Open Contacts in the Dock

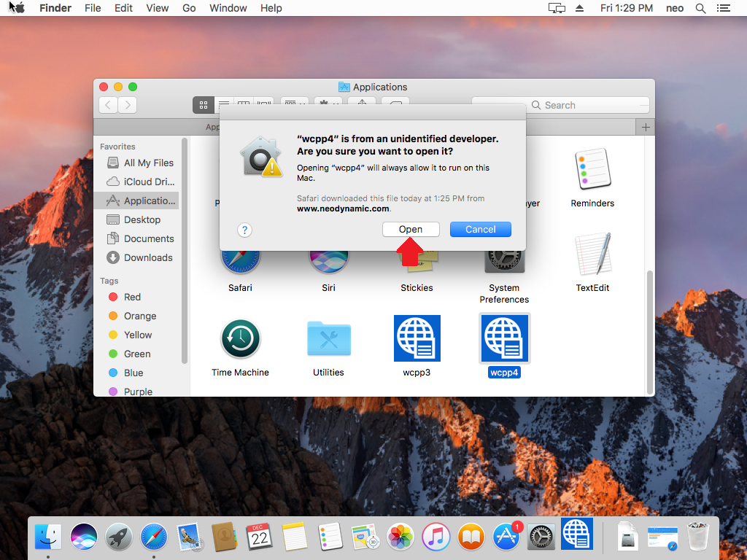224,537
